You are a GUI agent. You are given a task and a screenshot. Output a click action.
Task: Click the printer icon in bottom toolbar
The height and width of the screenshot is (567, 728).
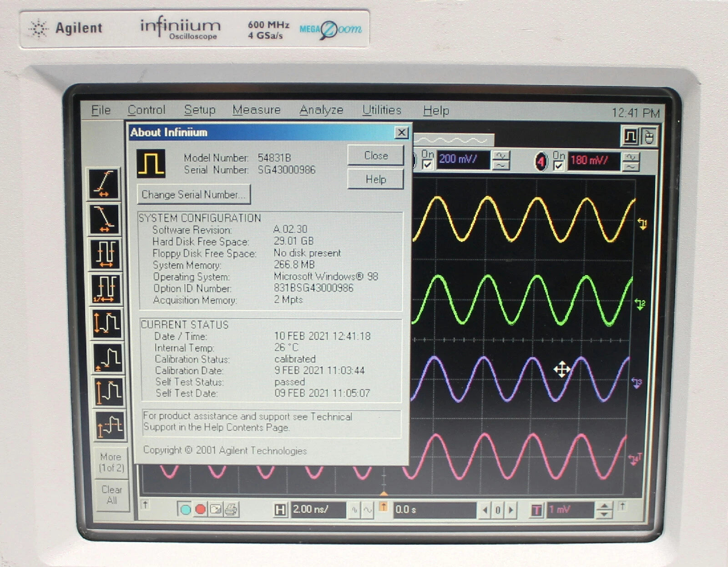point(231,509)
